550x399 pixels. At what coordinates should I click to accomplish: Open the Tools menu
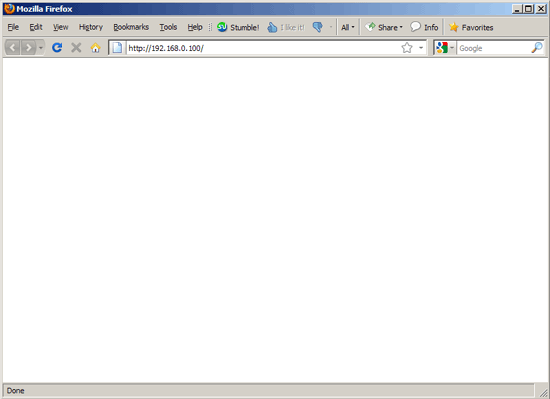(x=168, y=27)
